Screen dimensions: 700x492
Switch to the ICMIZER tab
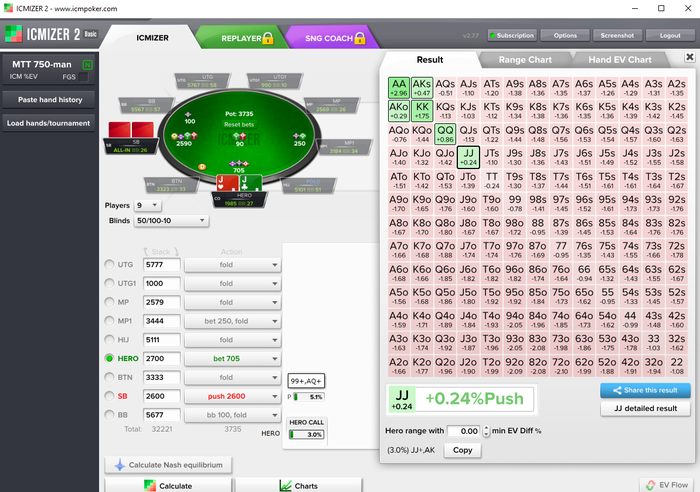click(x=152, y=38)
